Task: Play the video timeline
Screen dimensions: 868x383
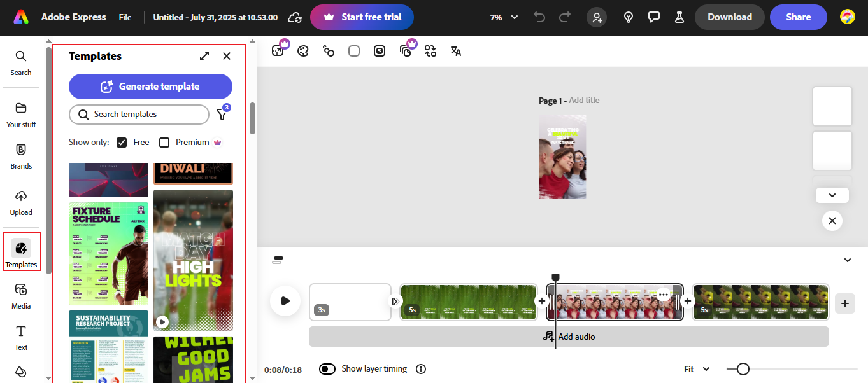Action: pos(285,301)
